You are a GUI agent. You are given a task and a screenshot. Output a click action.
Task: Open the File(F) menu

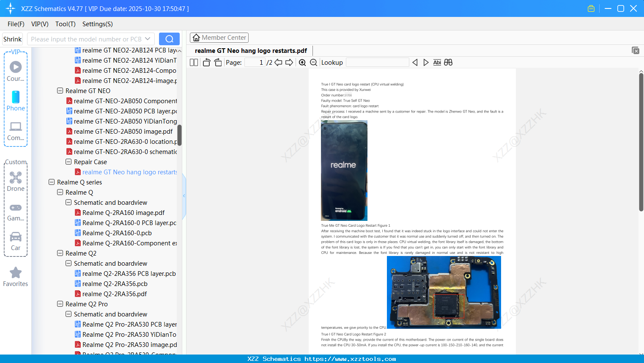pyautogui.click(x=16, y=24)
